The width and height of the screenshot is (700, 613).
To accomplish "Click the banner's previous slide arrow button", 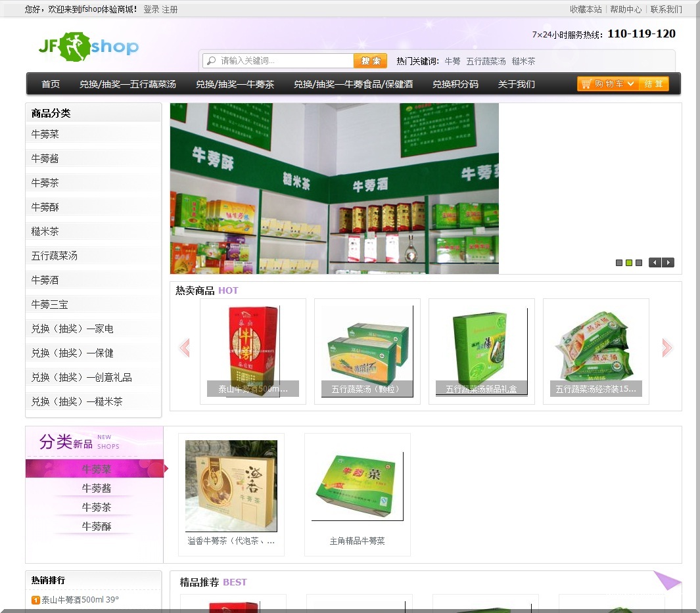I will point(654,262).
